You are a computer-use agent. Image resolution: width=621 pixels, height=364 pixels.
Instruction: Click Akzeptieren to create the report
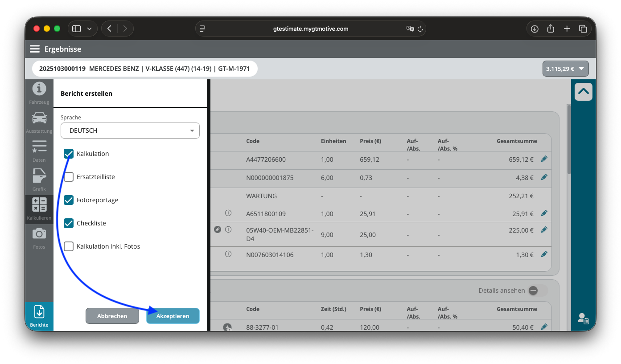coord(173,316)
